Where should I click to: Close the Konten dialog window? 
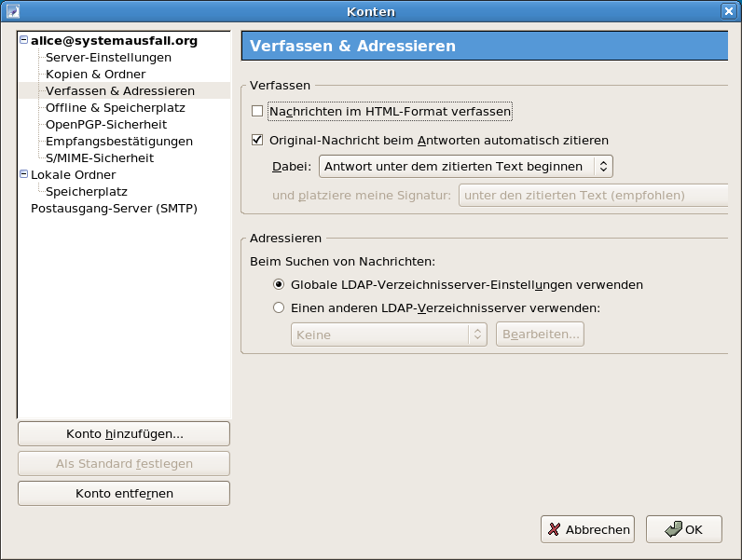pos(729,11)
